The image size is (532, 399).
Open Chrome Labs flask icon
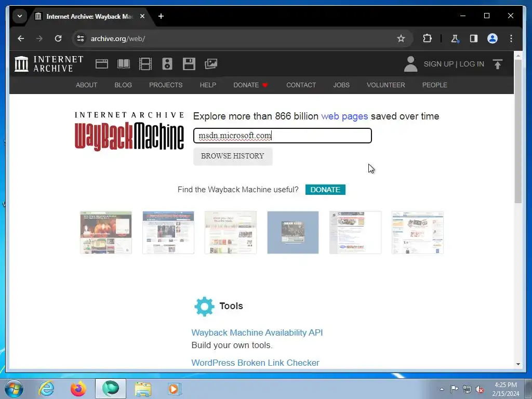click(455, 38)
